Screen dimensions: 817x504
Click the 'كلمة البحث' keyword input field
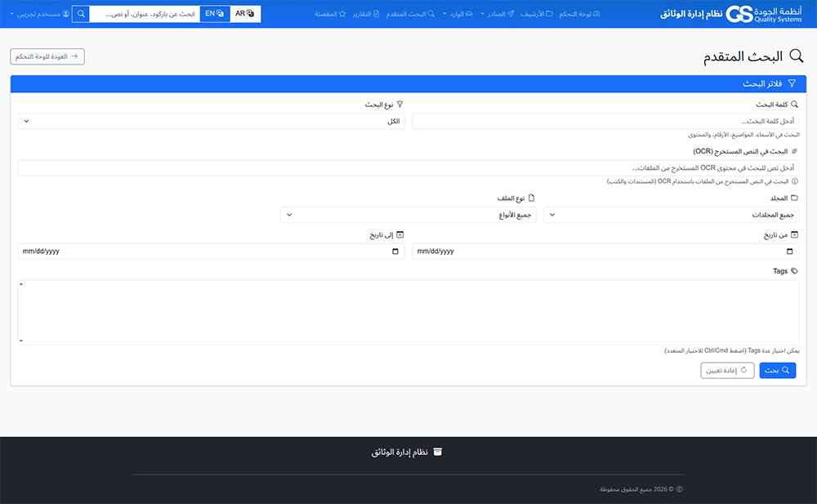605,121
